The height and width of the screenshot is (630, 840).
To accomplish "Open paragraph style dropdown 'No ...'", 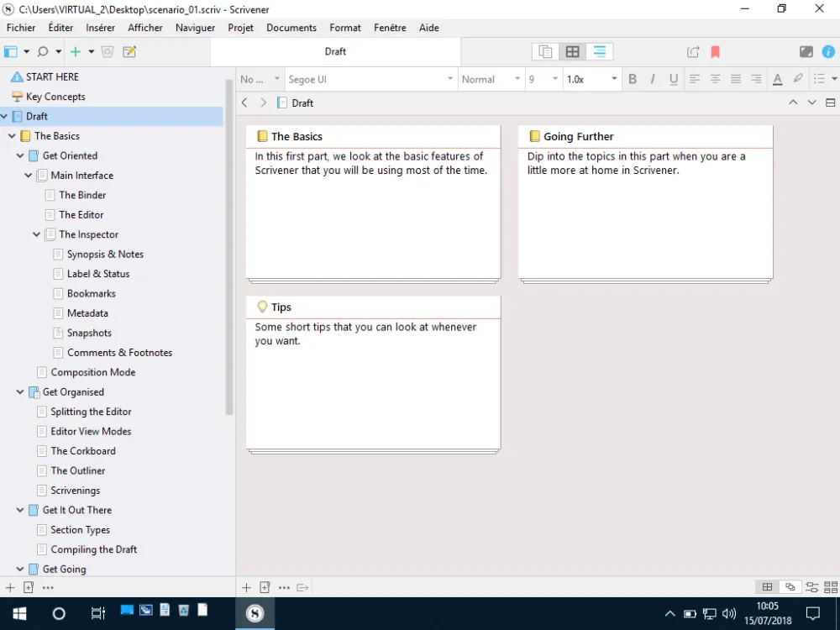I will (x=260, y=79).
